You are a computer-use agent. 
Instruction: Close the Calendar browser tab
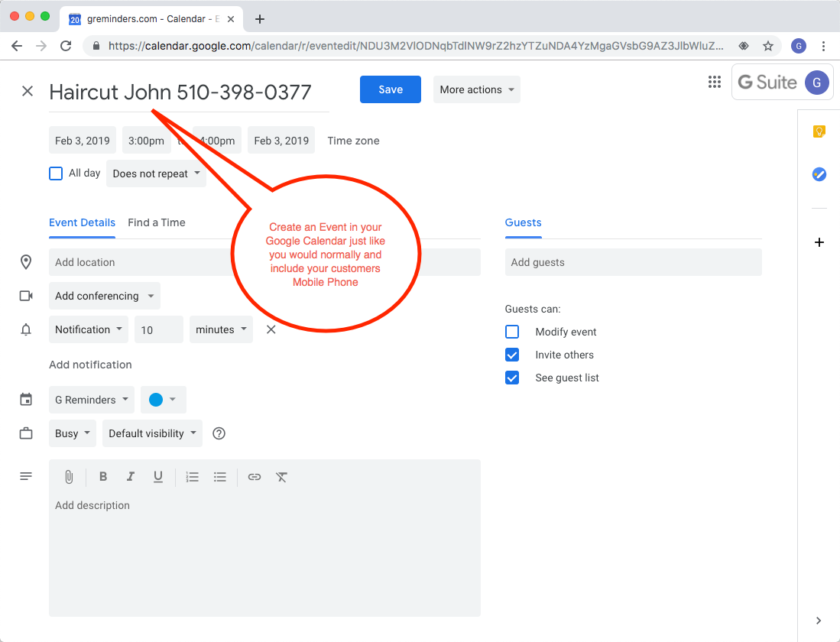231,19
